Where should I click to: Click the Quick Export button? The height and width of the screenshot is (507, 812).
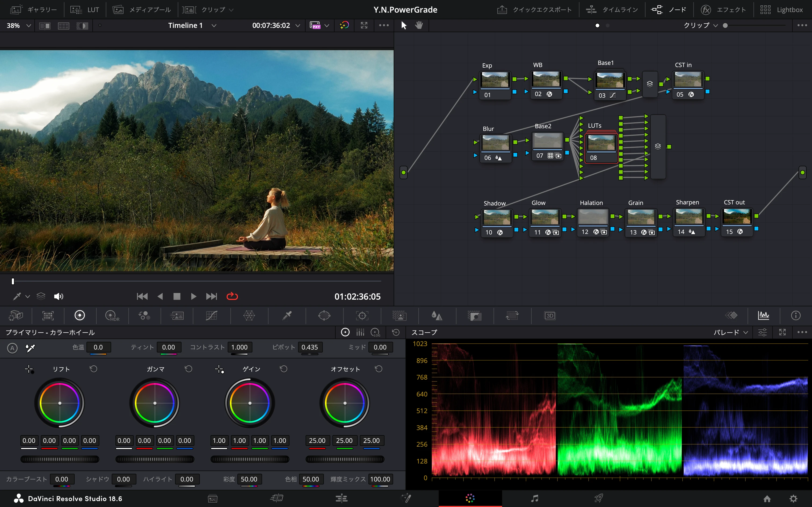click(x=534, y=10)
